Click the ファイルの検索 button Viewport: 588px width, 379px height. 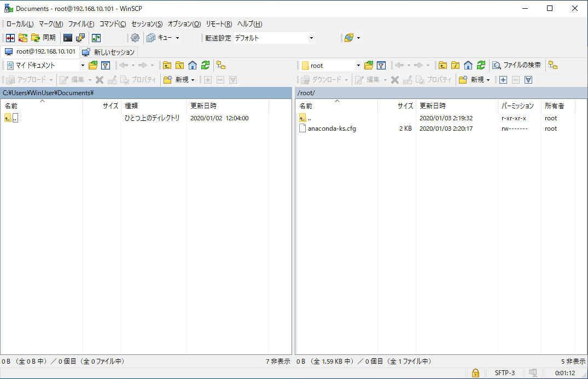[516, 65]
